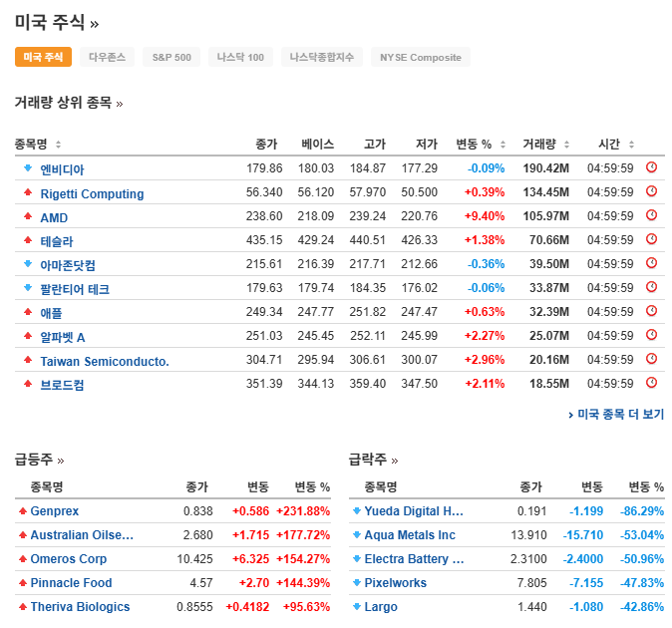
Task: Click the red up arrow beside Genprex
Action: 23,511
